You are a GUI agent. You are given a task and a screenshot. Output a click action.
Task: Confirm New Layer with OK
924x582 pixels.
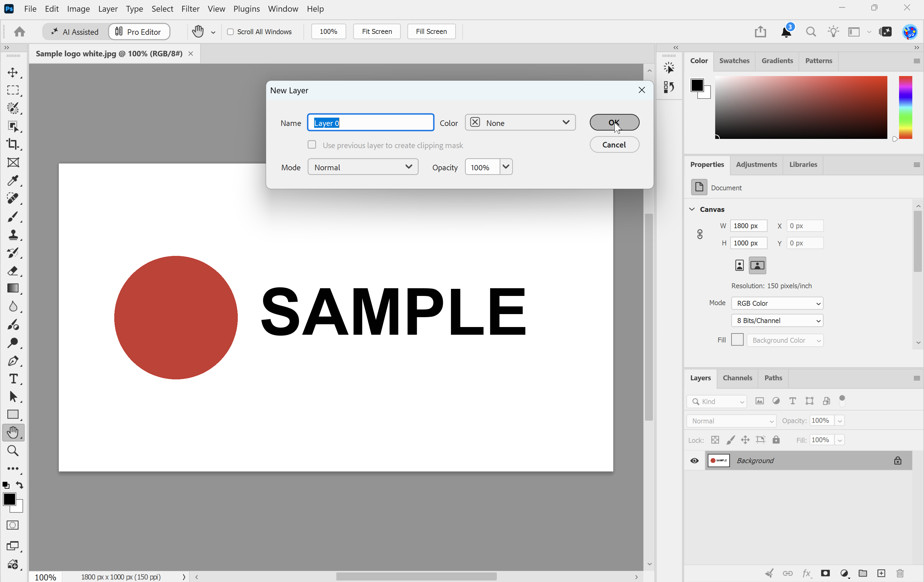(x=614, y=122)
